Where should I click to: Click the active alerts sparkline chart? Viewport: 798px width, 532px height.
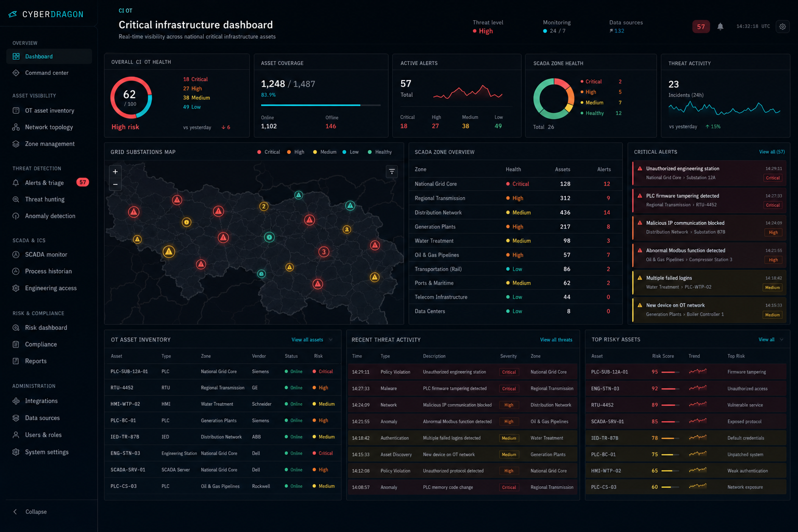pyautogui.click(x=468, y=92)
